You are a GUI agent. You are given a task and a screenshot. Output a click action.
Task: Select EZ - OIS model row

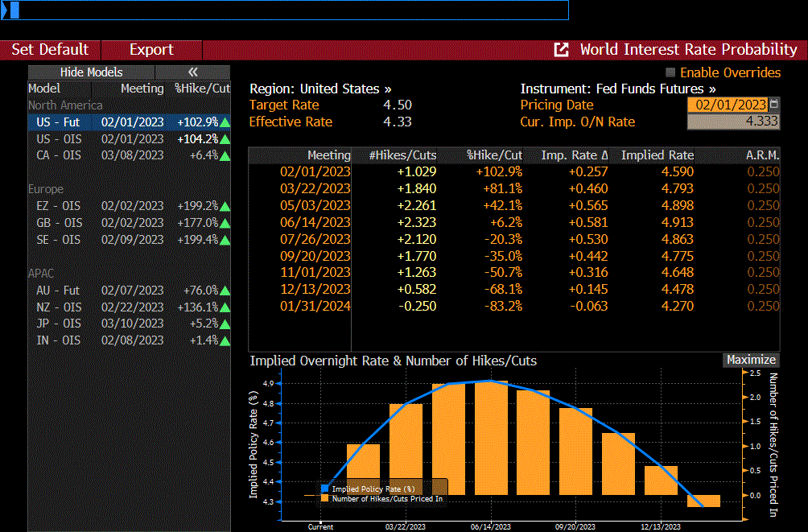pyautogui.click(x=129, y=206)
